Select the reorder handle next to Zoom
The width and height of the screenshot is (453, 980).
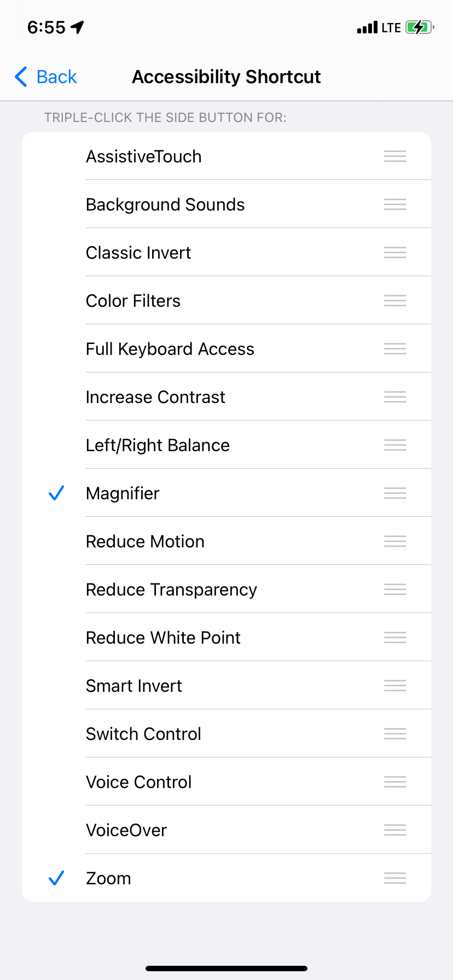tap(394, 878)
